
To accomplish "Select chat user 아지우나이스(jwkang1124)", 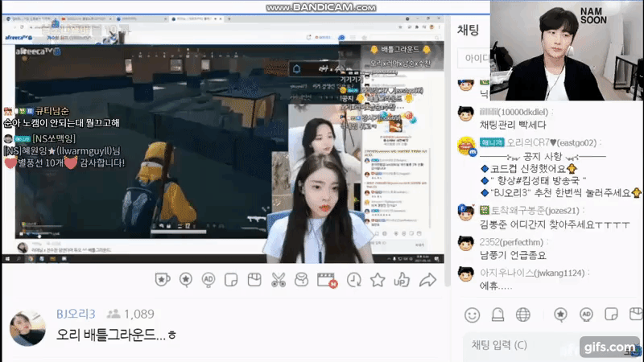I will coord(532,273).
